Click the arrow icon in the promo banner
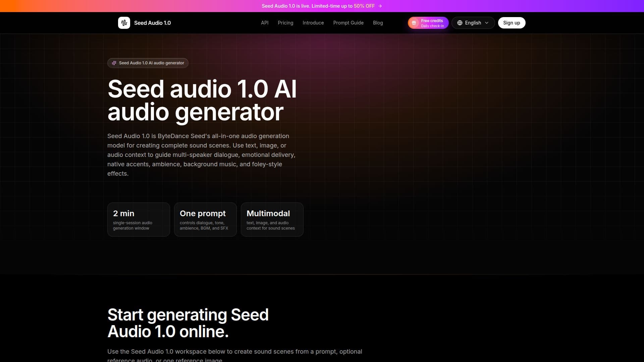 [x=380, y=6]
